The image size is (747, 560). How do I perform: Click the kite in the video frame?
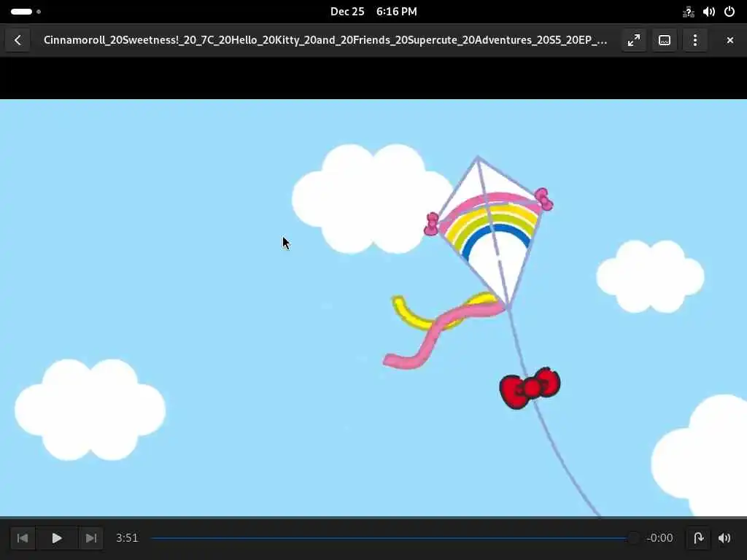click(x=491, y=233)
